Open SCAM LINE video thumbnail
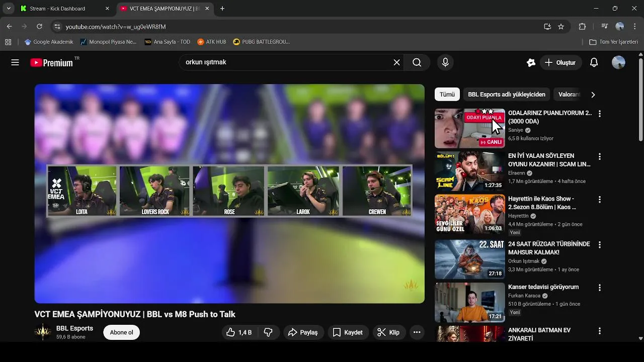Viewport: 644px width, 362px height. [x=469, y=171]
